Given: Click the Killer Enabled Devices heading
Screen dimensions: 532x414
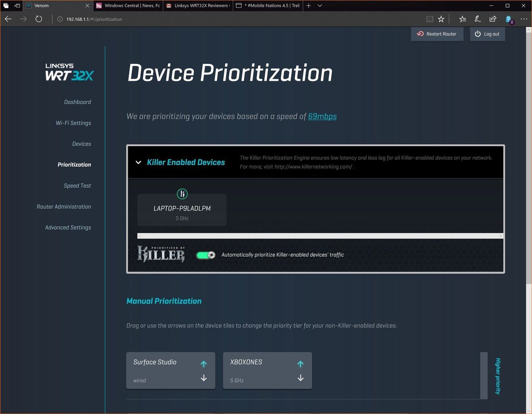Looking at the screenshot, I should [186, 162].
